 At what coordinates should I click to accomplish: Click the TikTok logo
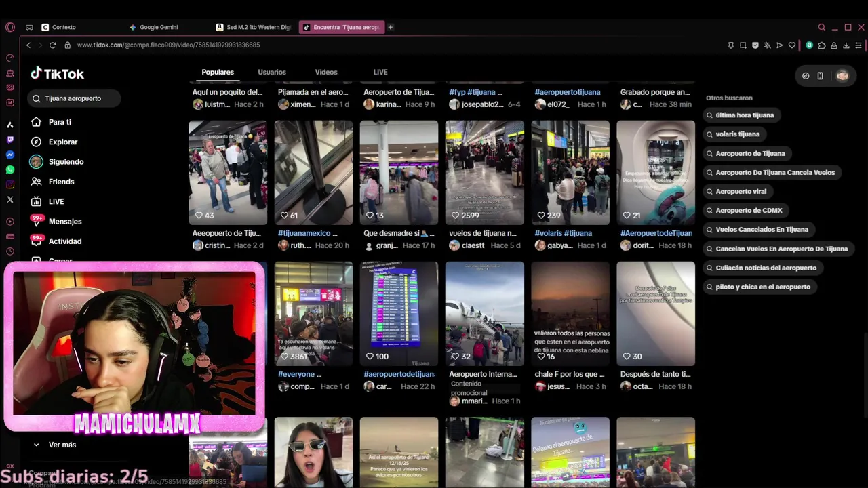[58, 73]
